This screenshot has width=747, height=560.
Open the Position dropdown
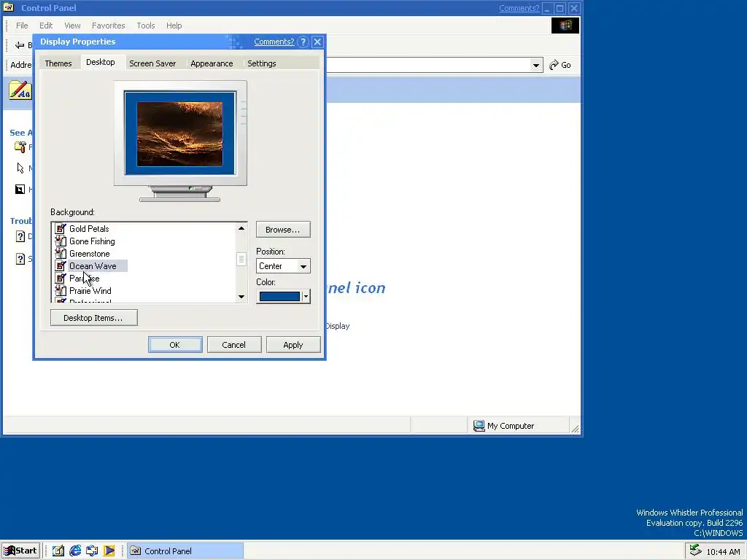pyautogui.click(x=303, y=266)
